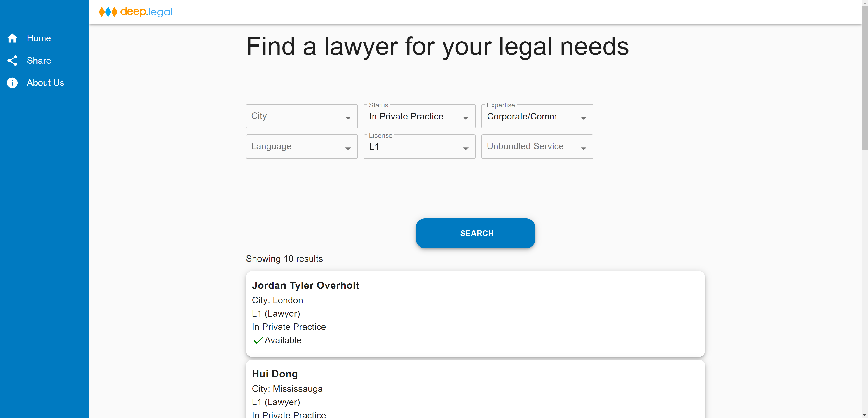The height and width of the screenshot is (418, 868).
Task: Open the Language dropdown
Action: pos(302,147)
